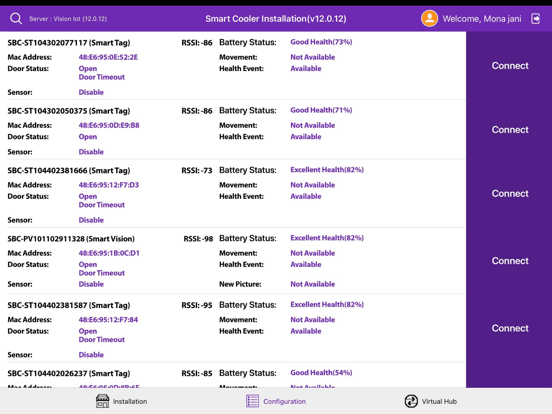
Task: Connect to device SBC-ST104302077117
Action: click(510, 66)
